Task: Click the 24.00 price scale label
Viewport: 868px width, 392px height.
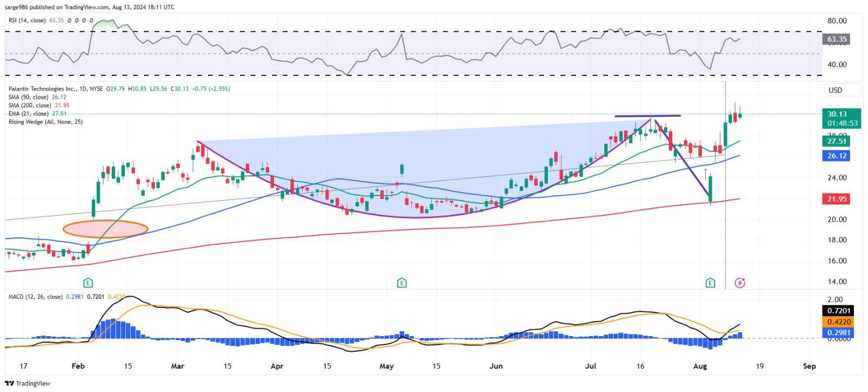Action: click(837, 177)
